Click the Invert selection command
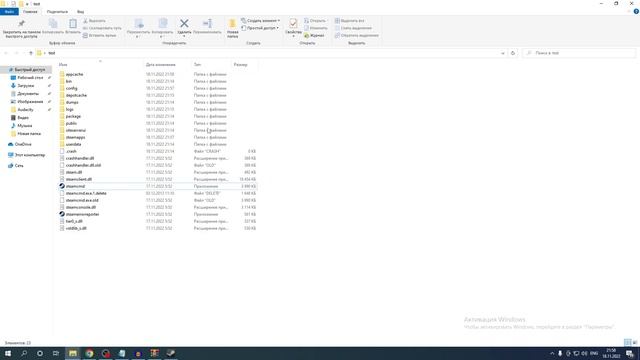The height and width of the screenshot is (360, 640). (356, 36)
